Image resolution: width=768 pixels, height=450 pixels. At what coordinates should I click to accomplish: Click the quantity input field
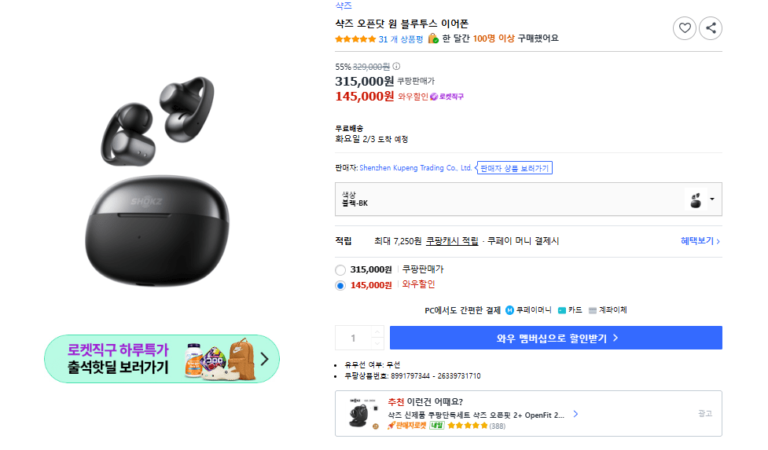[x=352, y=338]
